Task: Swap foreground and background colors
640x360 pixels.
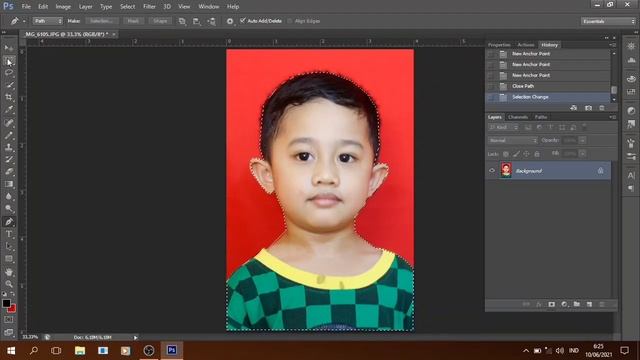Action: coord(12,294)
